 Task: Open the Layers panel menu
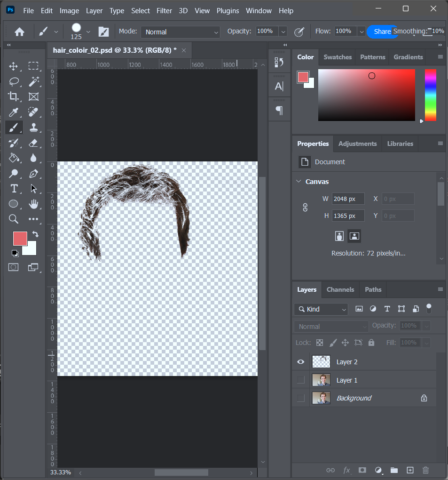tap(440, 289)
